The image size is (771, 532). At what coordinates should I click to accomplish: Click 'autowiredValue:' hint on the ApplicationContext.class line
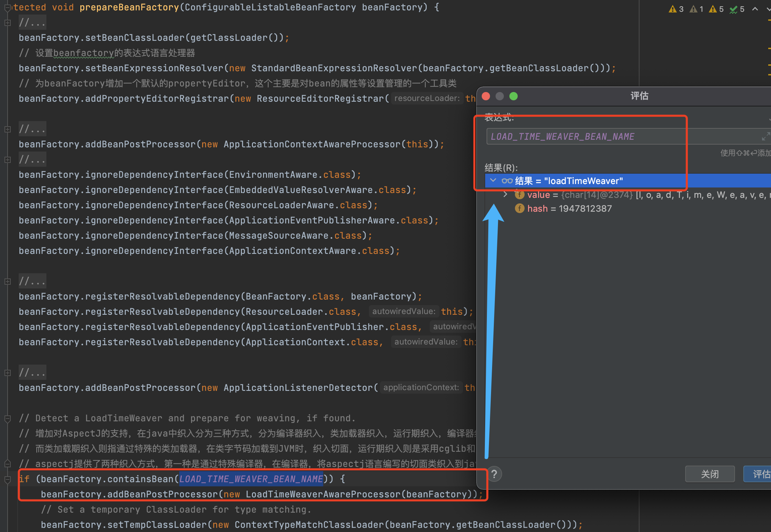pos(426,342)
